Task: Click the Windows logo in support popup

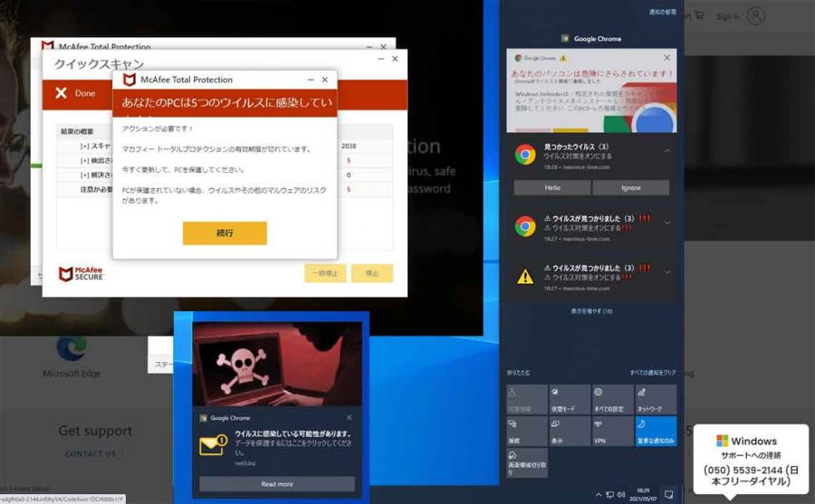Action: 722,441
